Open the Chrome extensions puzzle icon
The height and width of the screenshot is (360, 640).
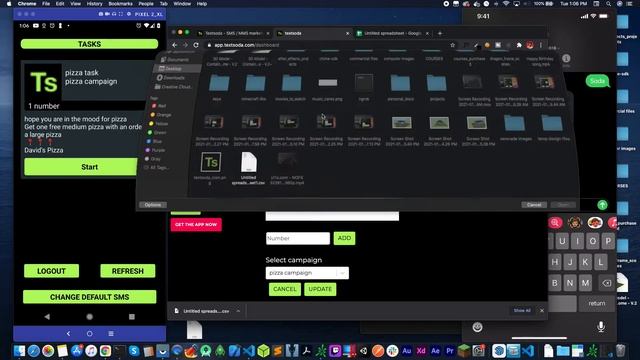(519, 45)
